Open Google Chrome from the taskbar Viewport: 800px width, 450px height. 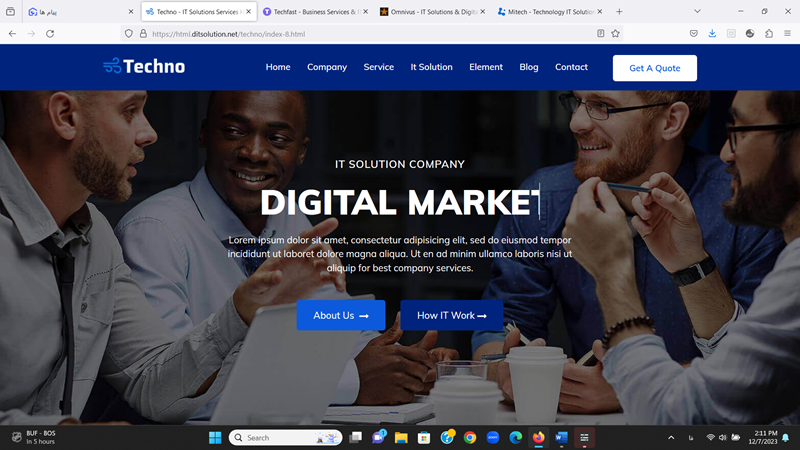470,438
